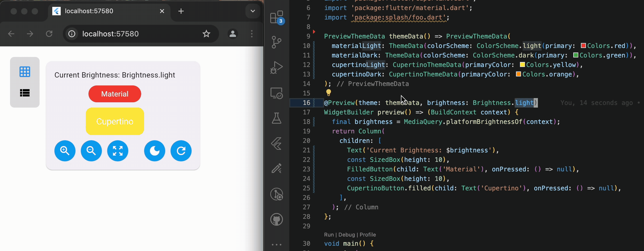Image resolution: width=644 pixels, height=251 pixels.
Task: Refresh the preview with the reload button
Action: [x=181, y=151]
